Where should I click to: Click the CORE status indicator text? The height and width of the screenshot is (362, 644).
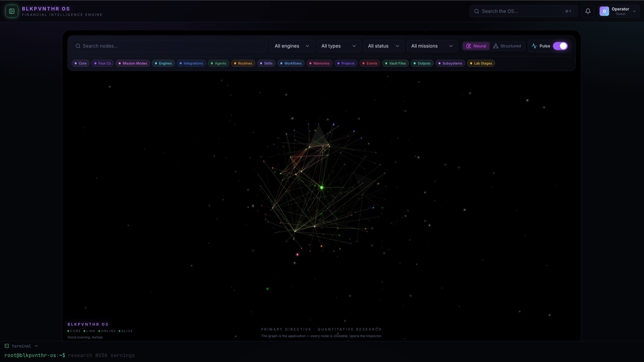pyautogui.click(x=75, y=331)
